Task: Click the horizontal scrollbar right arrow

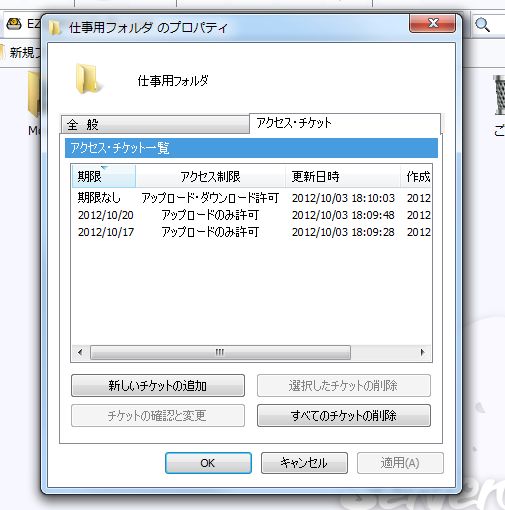Action: pos(423,352)
